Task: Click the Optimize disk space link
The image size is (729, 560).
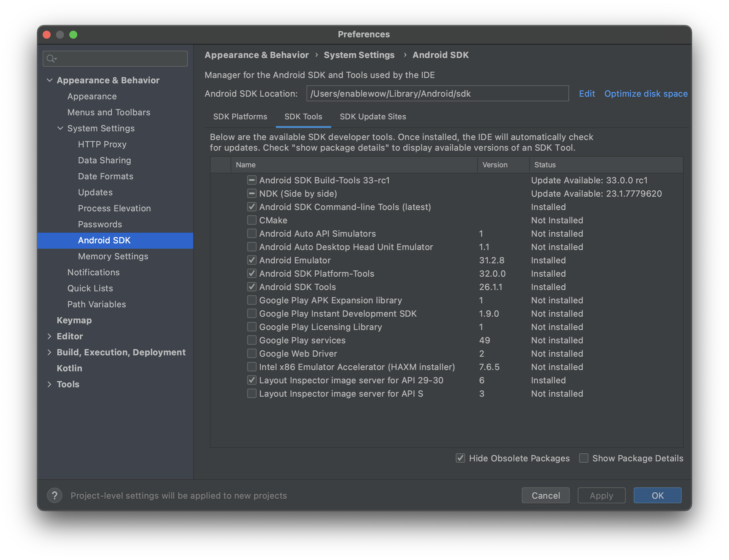Action: click(646, 94)
